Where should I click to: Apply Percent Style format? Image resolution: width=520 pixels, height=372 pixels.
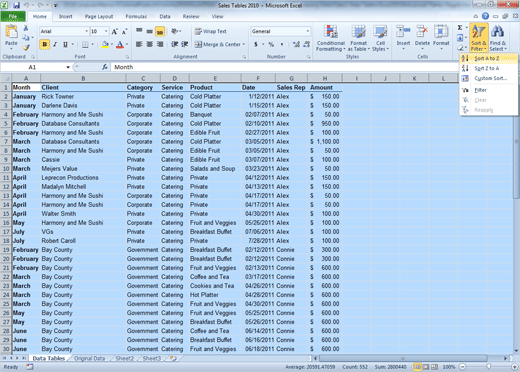[271, 44]
